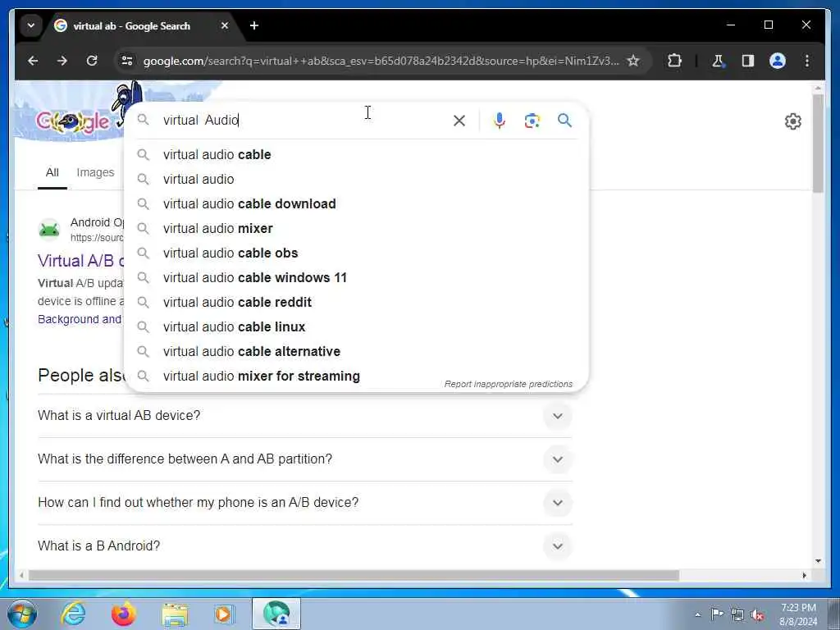
Task: Select suggestion 'virtual audio cable'
Action: coord(356,155)
